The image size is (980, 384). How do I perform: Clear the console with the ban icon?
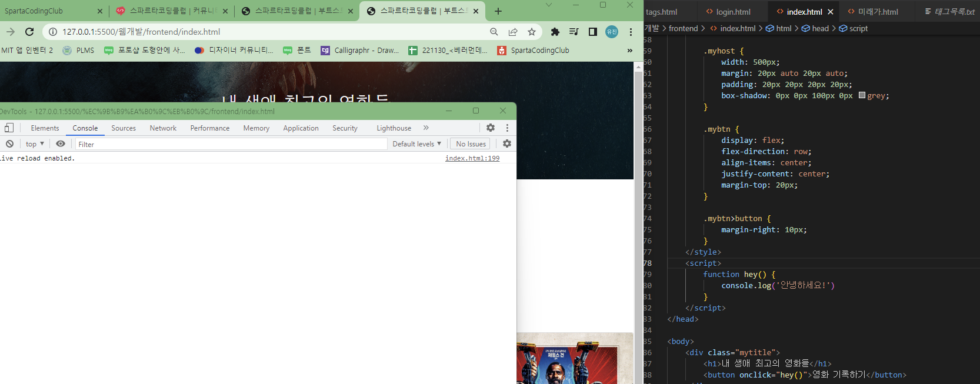[9, 143]
